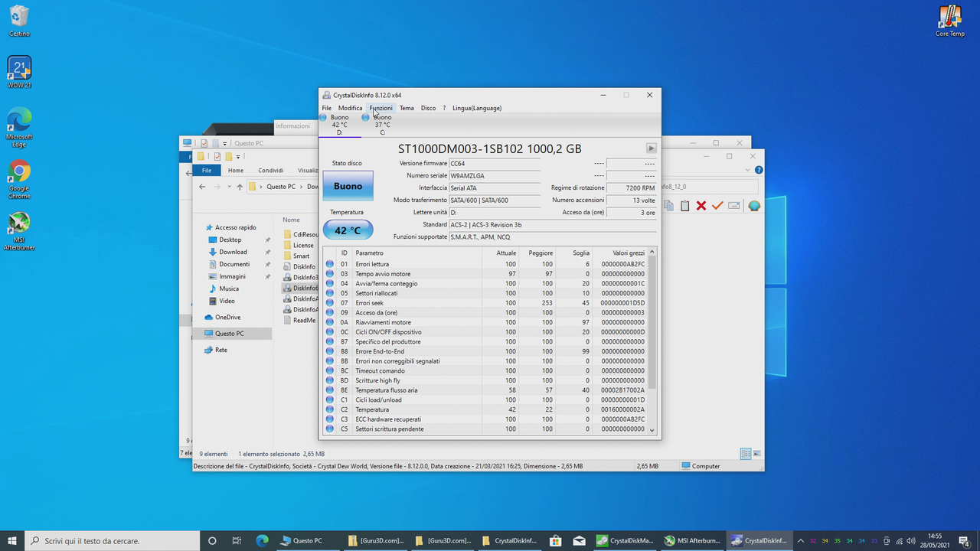Select Download in Explorer sidebar
The image size is (980, 551).
coord(233,252)
